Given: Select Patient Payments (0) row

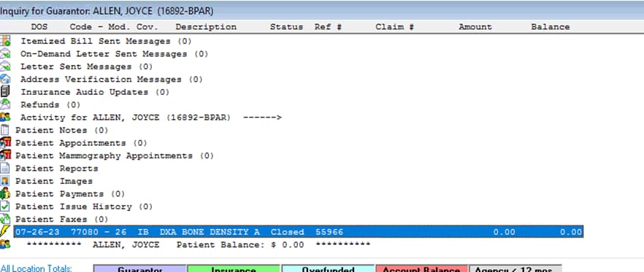Looking at the screenshot, I should click(70, 194).
